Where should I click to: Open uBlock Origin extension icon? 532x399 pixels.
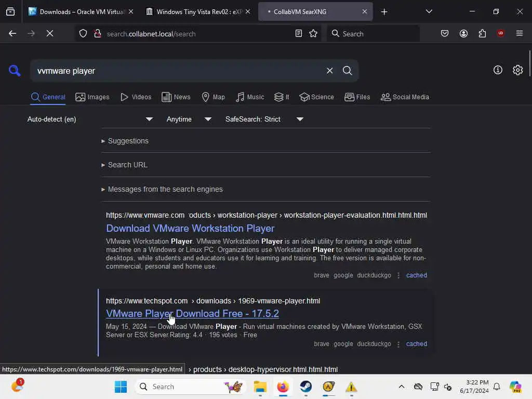pyautogui.click(x=500, y=33)
